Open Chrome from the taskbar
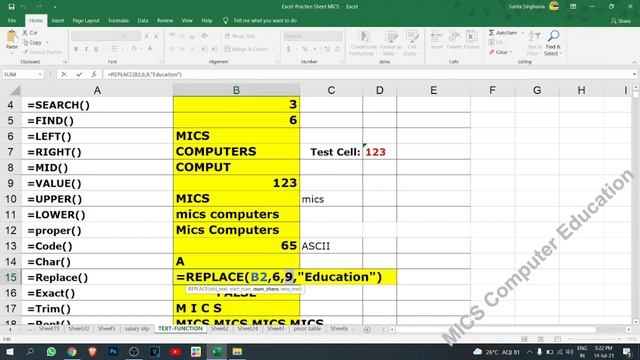The image size is (640, 360). pos(72,351)
